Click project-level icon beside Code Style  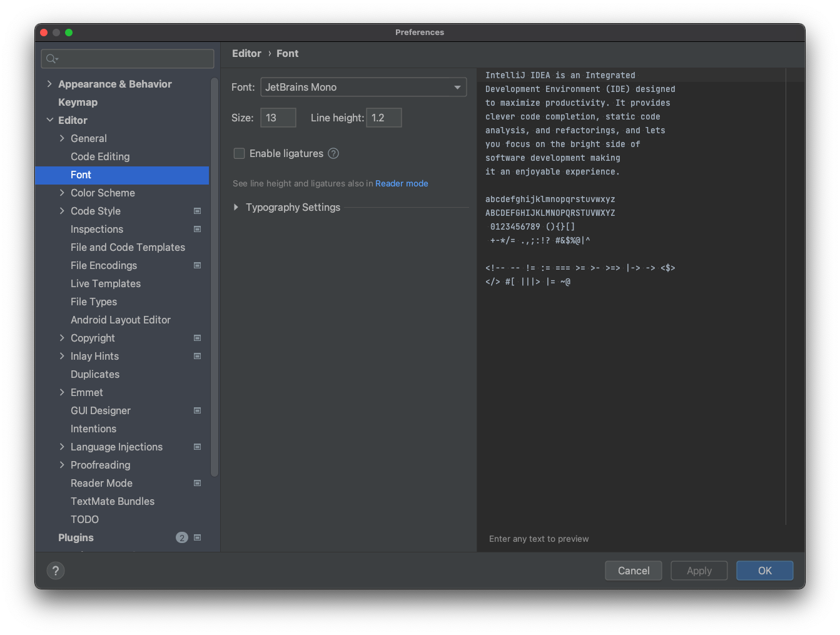coord(198,211)
